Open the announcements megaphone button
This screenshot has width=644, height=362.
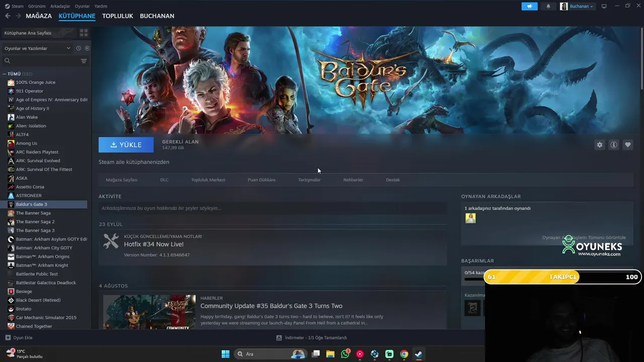(x=529, y=6)
